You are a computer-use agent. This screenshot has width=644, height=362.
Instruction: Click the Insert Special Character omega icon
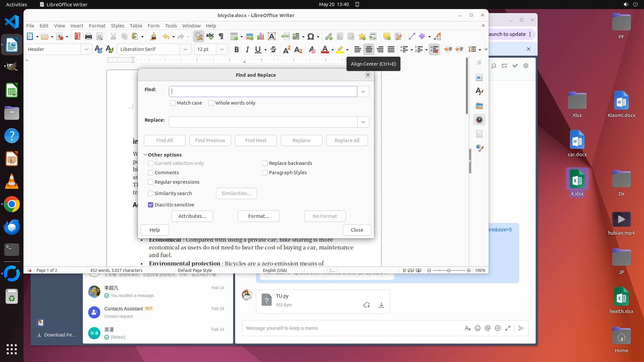click(311, 36)
